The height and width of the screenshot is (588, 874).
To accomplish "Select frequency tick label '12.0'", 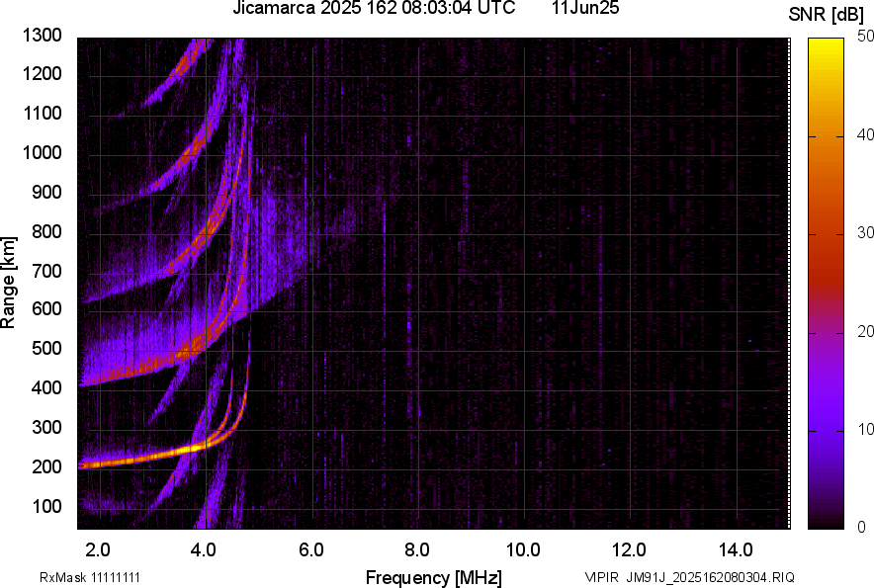I will coord(630,550).
